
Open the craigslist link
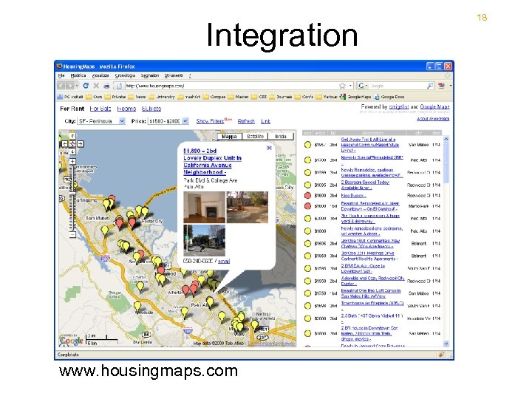399,107
